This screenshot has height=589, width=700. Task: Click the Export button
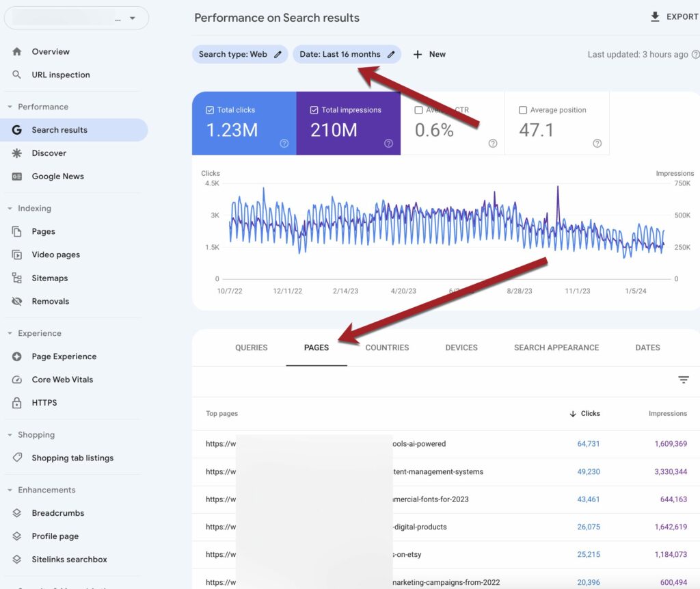point(674,17)
